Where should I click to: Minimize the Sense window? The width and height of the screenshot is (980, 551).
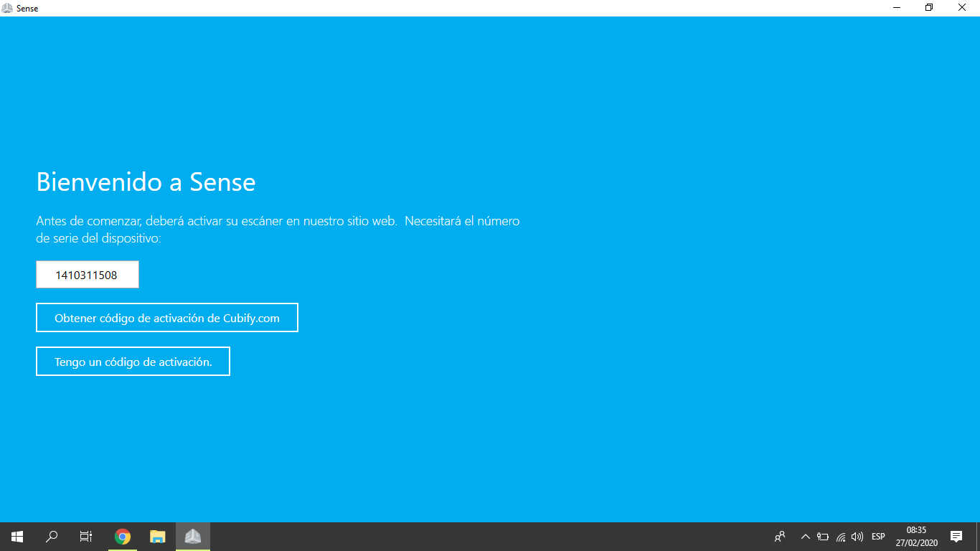click(x=897, y=8)
